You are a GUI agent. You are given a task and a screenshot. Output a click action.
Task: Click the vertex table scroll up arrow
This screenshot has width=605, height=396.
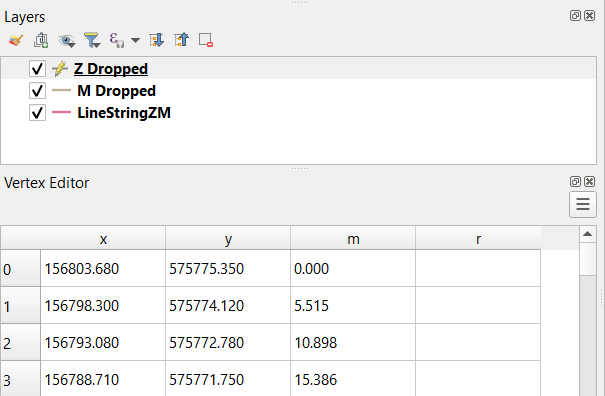[x=588, y=234]
